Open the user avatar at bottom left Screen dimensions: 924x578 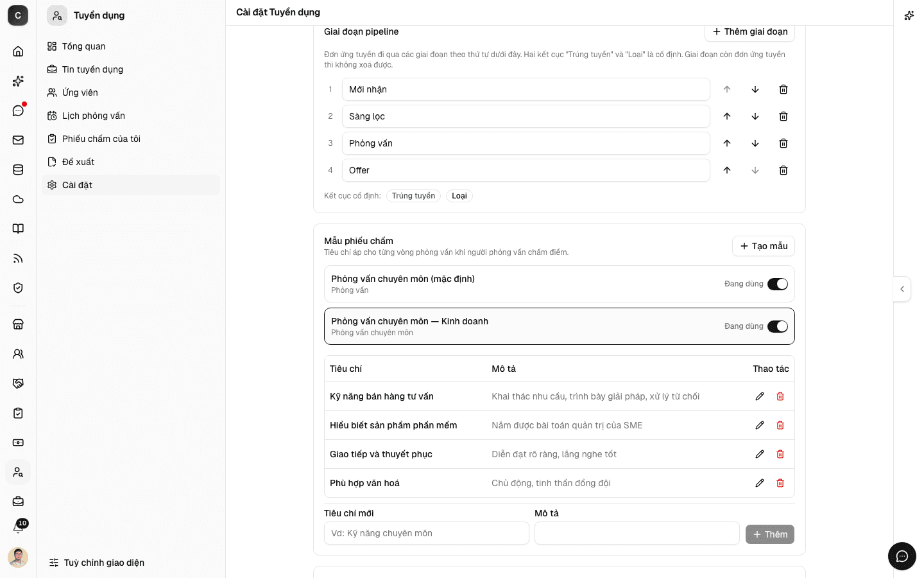[18, 557]
